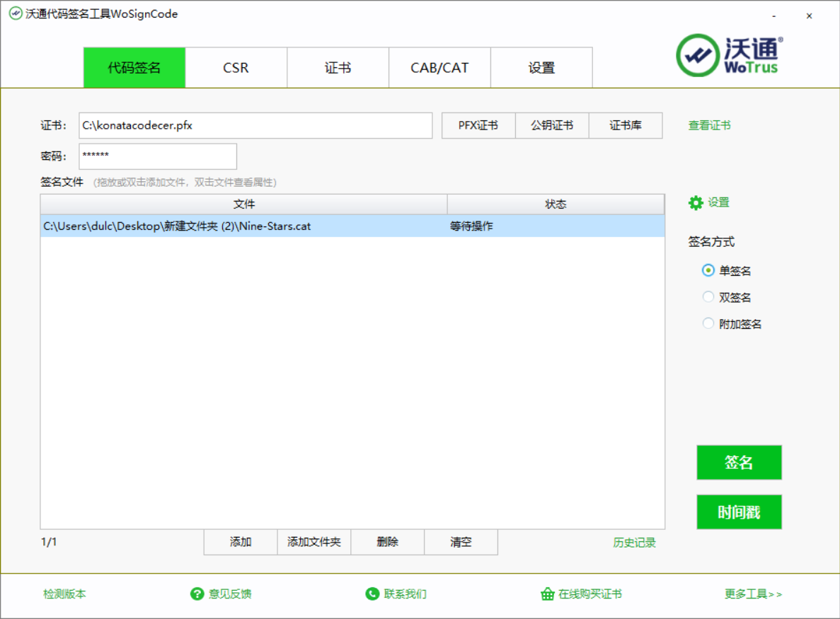Click the 删除 button
The width and height of the screenshot is (840, 619).
(x=387, y=542)
